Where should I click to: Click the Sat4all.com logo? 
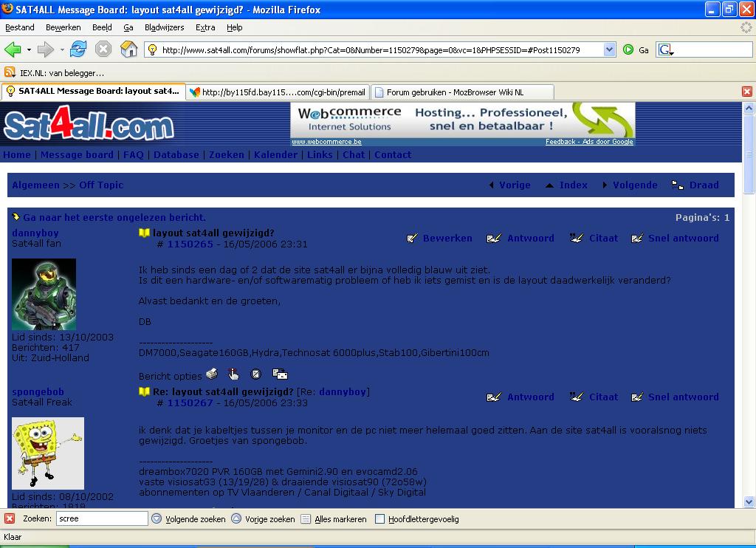coord(89,123)
